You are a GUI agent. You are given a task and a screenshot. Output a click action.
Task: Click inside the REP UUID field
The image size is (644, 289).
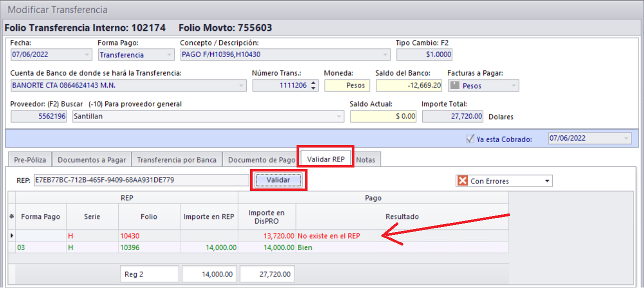pyautogui.click(x=140, y=180)
